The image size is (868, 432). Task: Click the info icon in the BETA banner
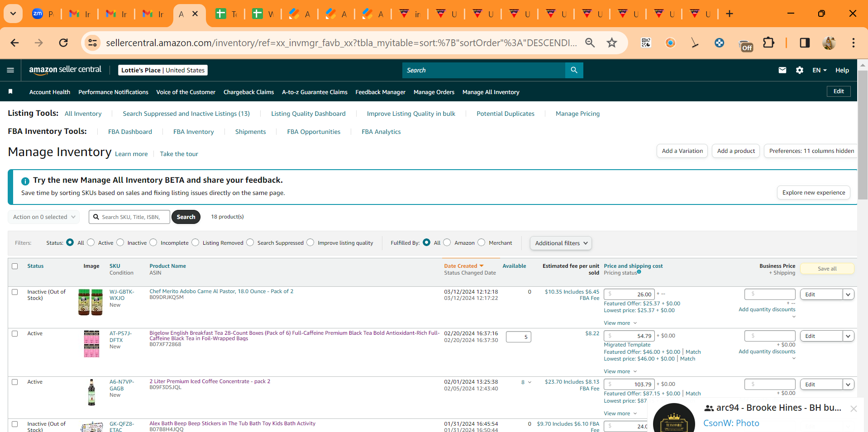click(25, 181)
